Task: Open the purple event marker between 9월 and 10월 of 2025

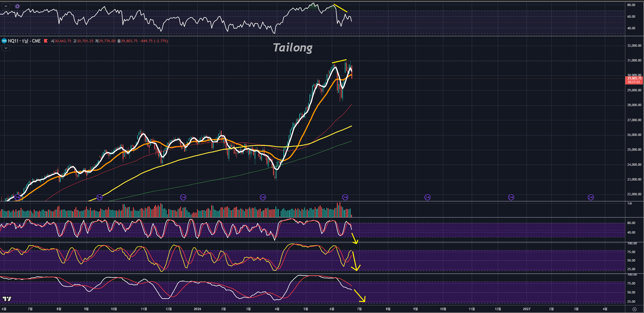Action: pos(99,197)
